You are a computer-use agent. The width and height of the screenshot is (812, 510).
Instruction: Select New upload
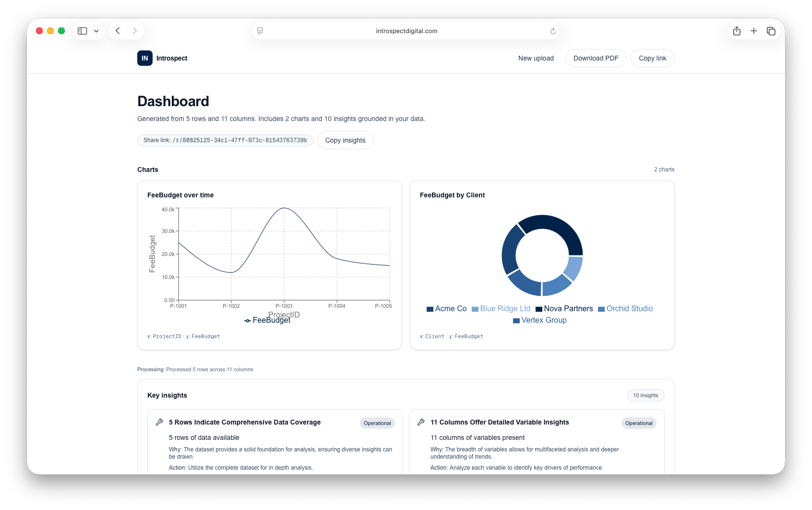coord(536,58)
